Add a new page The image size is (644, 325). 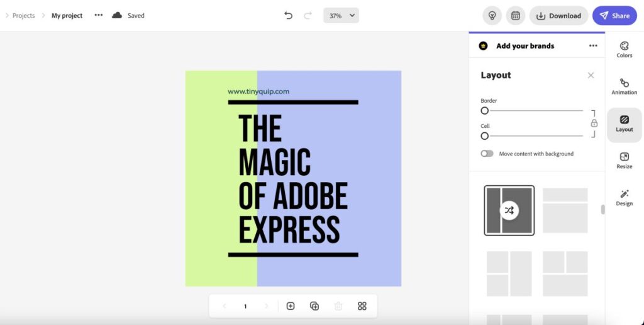pyautogui.click(x=291, y=306)
